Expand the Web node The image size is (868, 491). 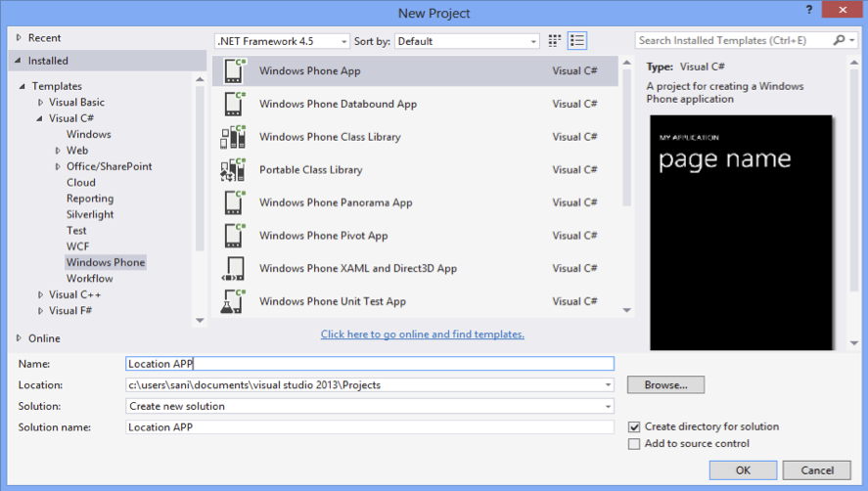(x=58, y=150)
